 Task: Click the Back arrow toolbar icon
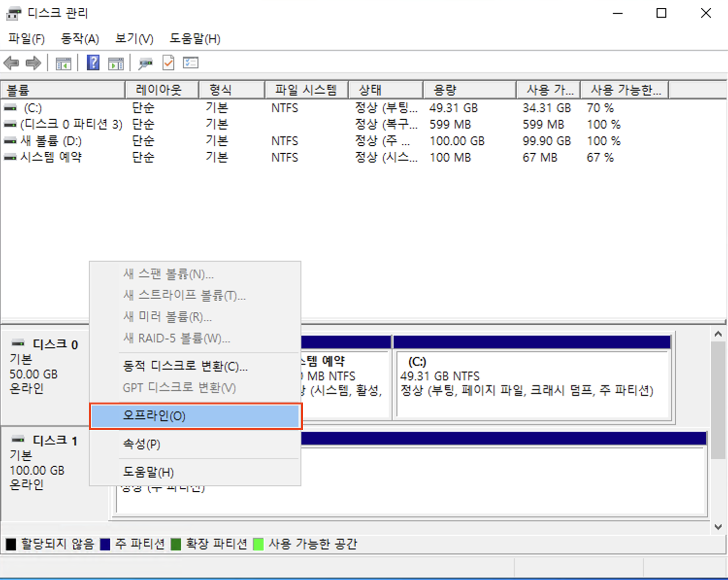coord(11,63)
